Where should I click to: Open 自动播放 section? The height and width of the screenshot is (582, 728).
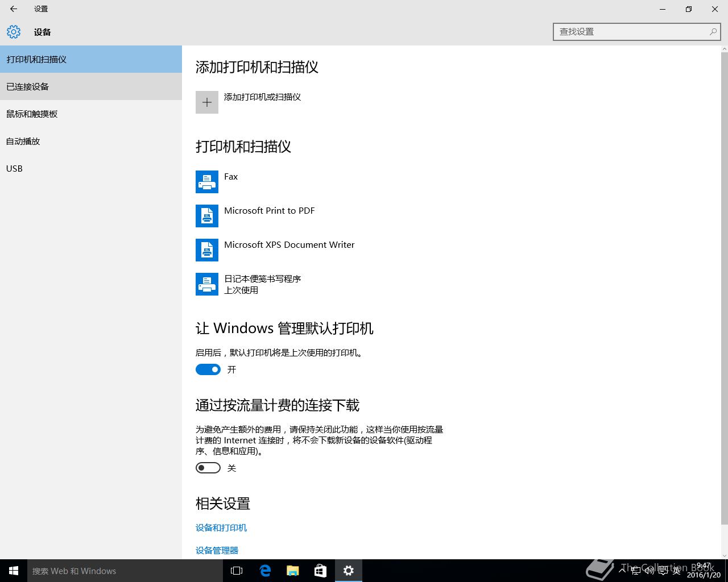(x=91, y=141)
